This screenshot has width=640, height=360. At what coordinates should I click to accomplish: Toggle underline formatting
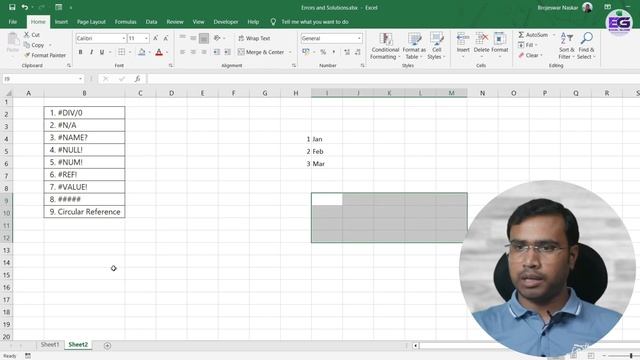[102, 52]
